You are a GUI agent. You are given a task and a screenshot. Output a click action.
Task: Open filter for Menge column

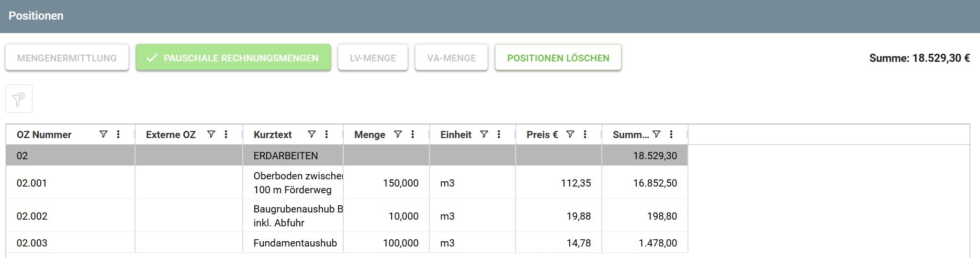(397, 135)
